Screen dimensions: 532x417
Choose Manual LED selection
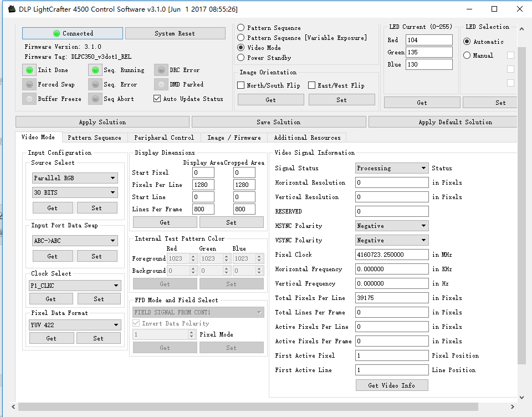[x=467, y=55]
